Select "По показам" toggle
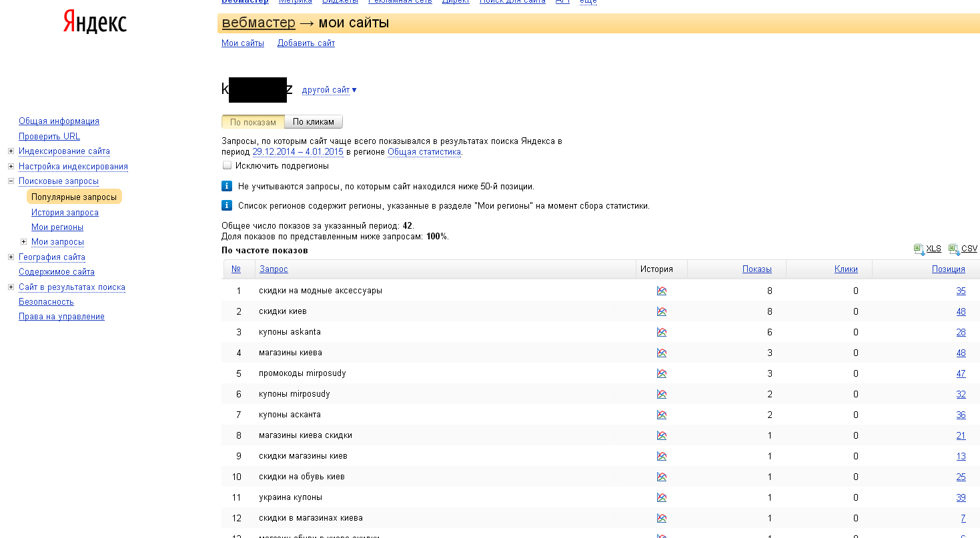 click(253, 122)
